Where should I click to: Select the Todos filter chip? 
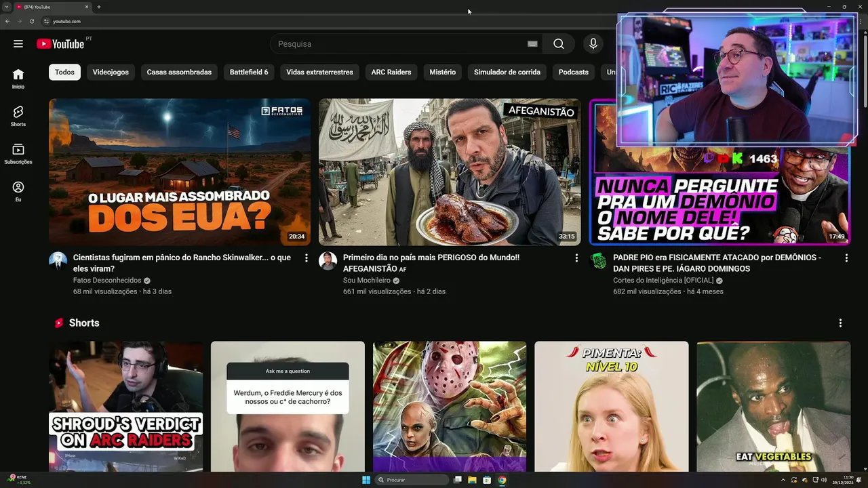coord(64,72)
